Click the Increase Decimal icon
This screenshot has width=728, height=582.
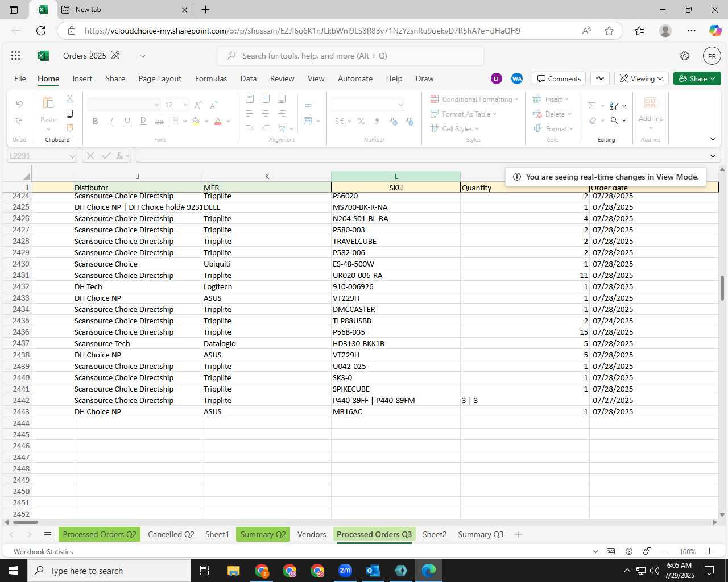pos(393,121)
